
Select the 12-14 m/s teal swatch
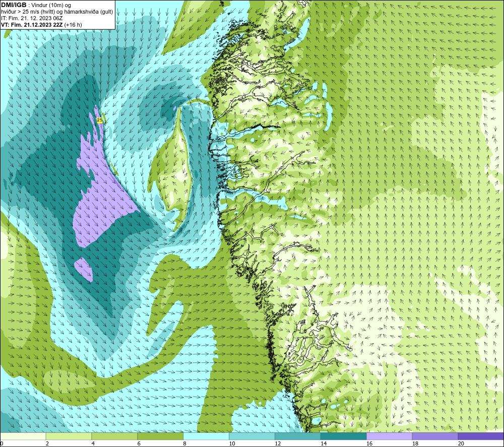[298, 436]
